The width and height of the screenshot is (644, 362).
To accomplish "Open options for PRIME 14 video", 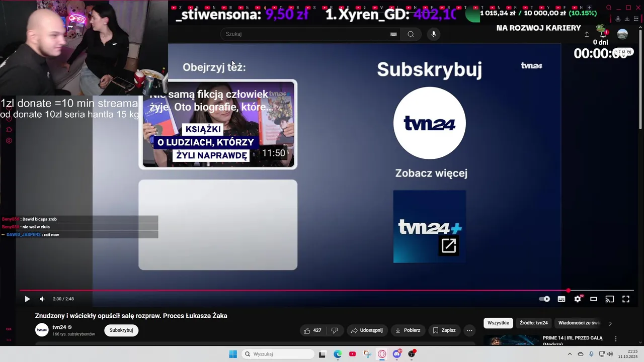I will coord(615,339).
